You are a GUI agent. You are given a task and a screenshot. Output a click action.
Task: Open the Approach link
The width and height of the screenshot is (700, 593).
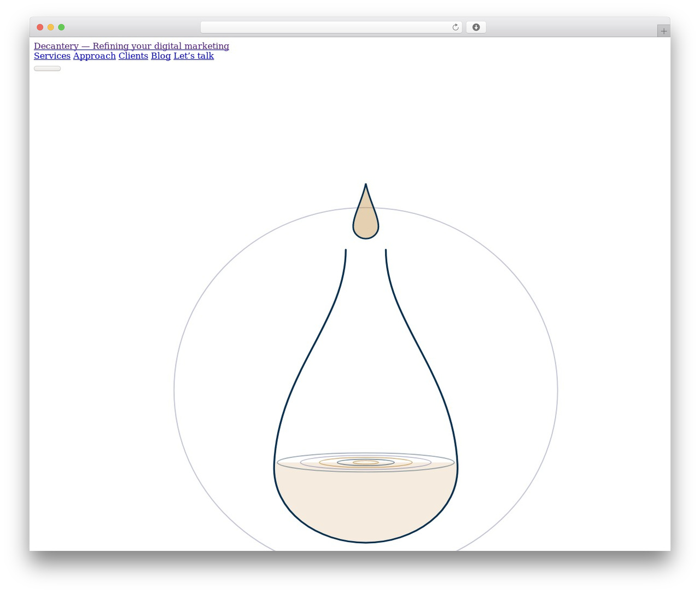tap(95, 56)
